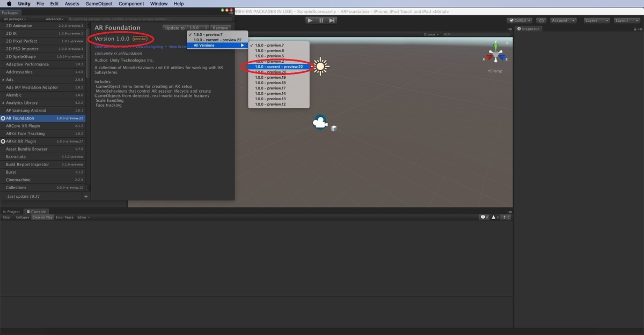Select ARKit XR Plugin in package list
Image resolution: width=644 pixels, height=335 pixels.
pyautogui.click(x=43, y=141)
